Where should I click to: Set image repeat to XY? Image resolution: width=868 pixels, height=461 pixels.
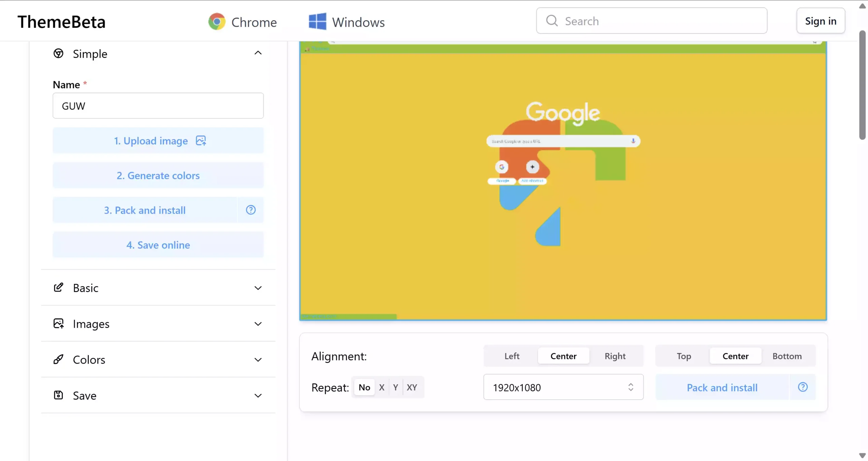click(412, 387)
